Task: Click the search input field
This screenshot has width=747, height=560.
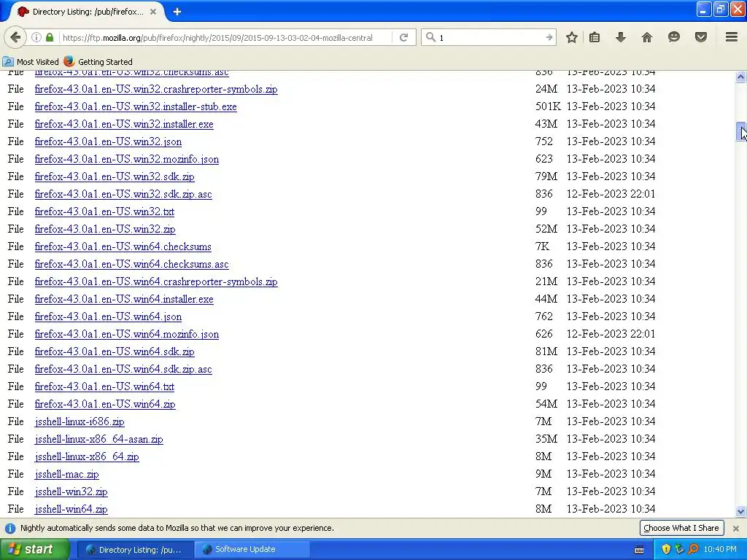Action: click(x=491, y=38)
